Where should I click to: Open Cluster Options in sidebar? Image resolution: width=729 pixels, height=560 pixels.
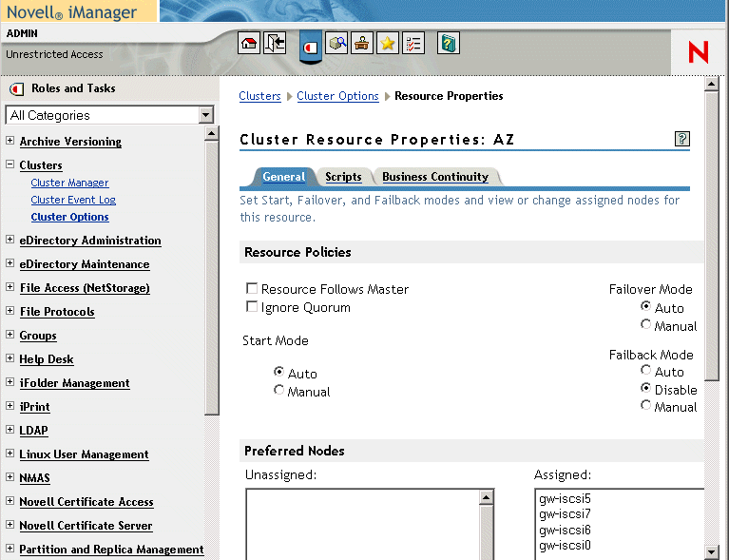coord(69,217)
